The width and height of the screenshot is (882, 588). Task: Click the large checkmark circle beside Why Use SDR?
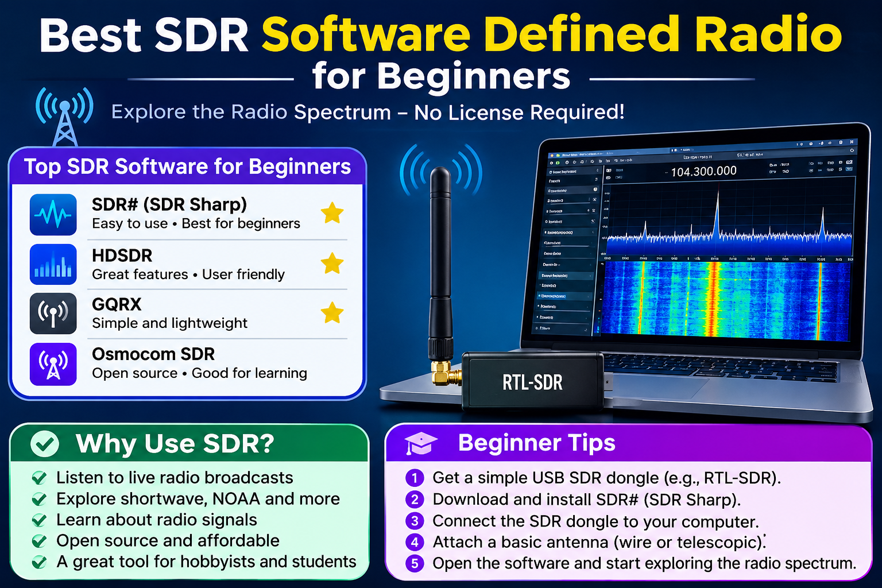coord(44,443)
